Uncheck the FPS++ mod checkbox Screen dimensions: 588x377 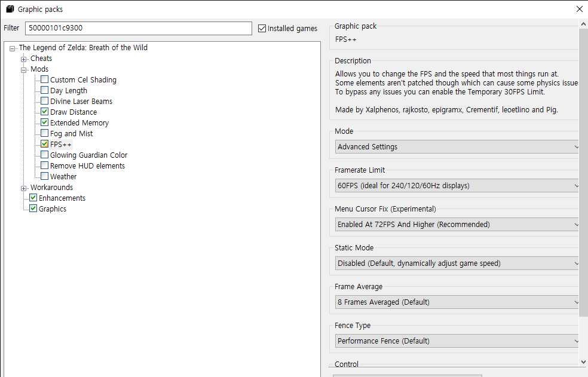click(45, 144)
